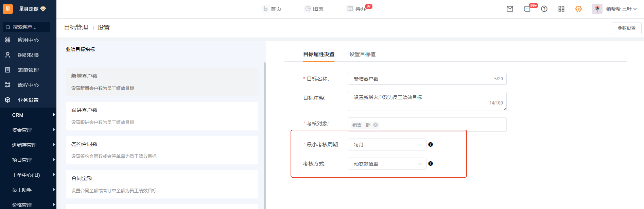Open the 考核方式 dropdown showing 动态数值型
Image resolution: width=644 pixels, height=209 pixels.
click(x=387, y=164)
